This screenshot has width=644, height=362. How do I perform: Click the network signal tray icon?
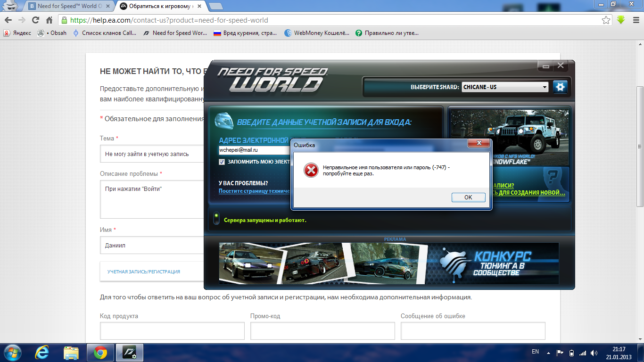pos(583,353)
